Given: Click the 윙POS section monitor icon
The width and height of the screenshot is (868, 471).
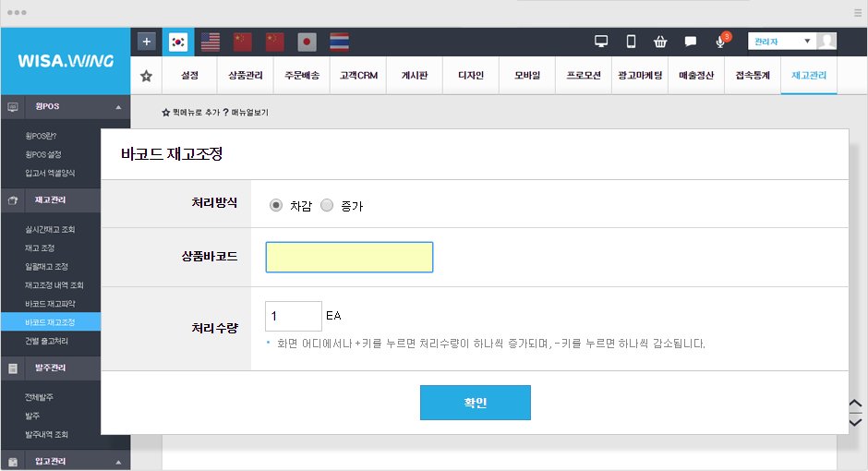Looking at the screenshot, I should tap(13, 107).
